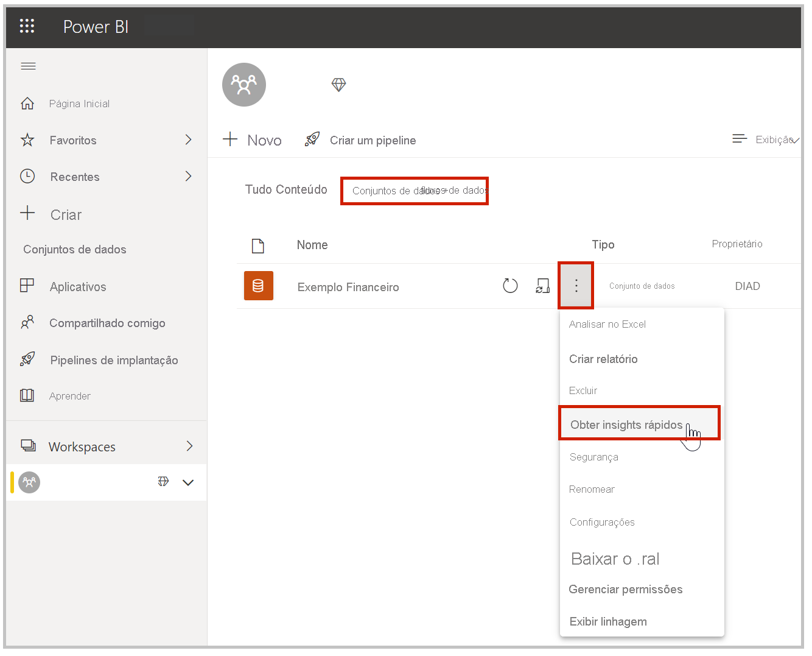Viewport: 812px width, 656px height.
Task: Sort by the Proprietário column header
Action: tap(737, 244)
